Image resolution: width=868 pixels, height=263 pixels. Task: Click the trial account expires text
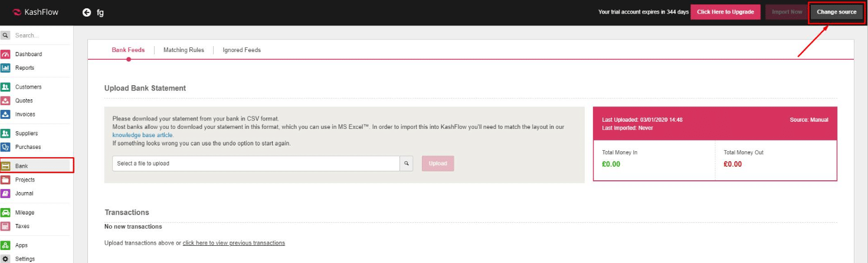coord(643,12)
